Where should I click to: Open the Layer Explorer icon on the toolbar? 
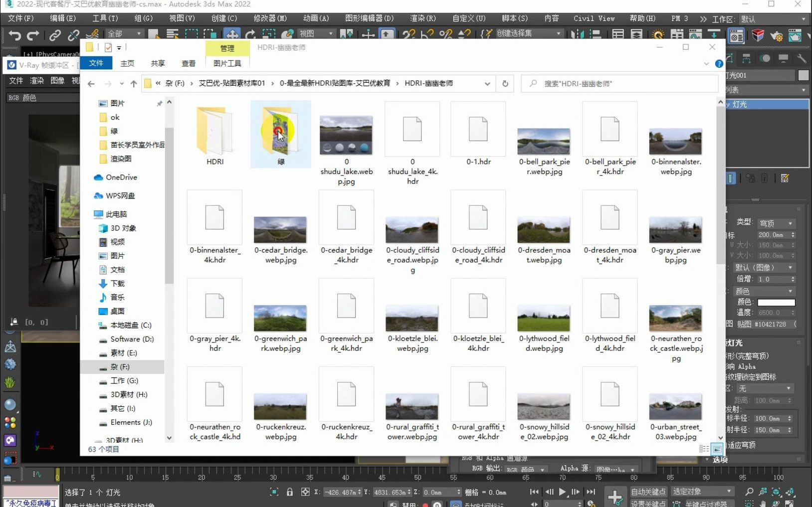pos(637,35)
